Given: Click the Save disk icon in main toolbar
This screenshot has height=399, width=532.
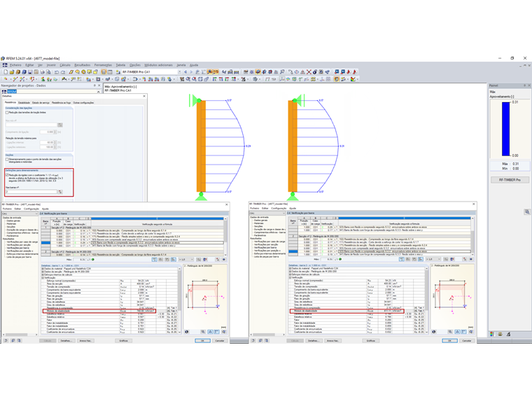Looking at the screenshot, I should click(x=30, y=72).
